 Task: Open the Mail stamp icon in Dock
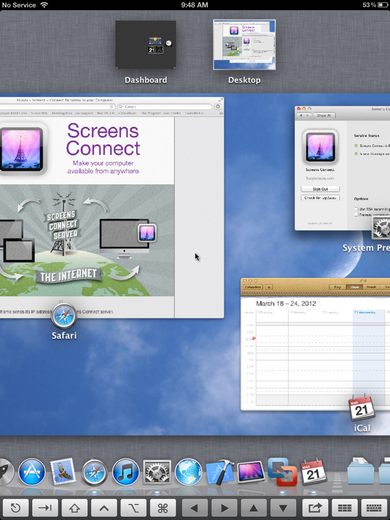point(63,472)
